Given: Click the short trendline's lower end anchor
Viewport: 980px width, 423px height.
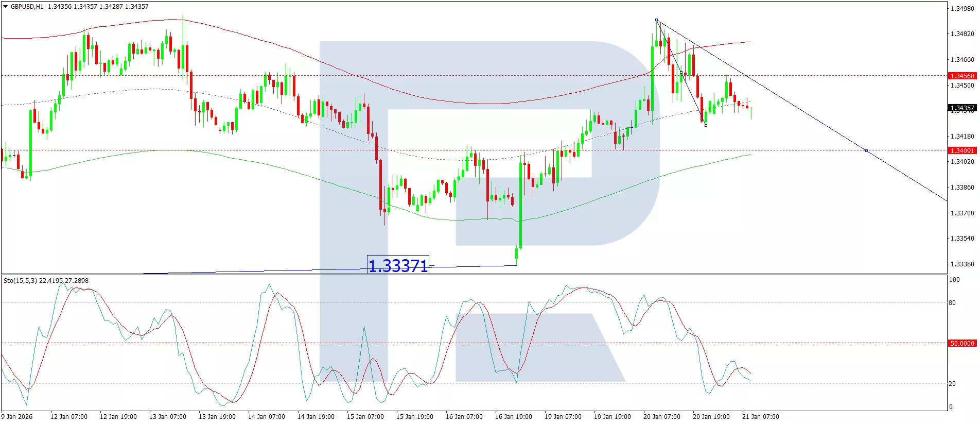Looking at the screenshot, I should tap(706, 125).
